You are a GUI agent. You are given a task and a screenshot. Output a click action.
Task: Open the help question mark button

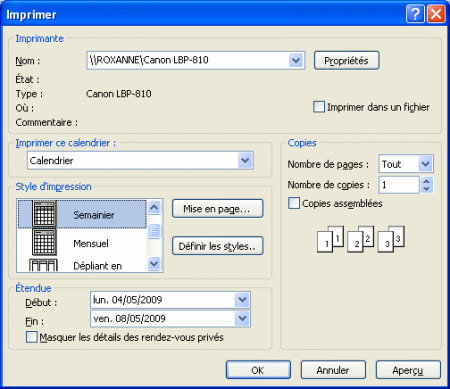[415, 14]
